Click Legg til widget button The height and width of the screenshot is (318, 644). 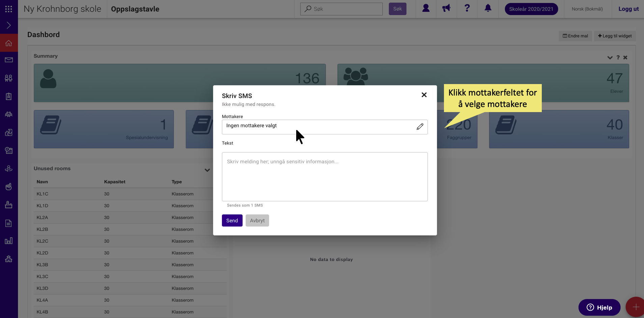(615, 36)
